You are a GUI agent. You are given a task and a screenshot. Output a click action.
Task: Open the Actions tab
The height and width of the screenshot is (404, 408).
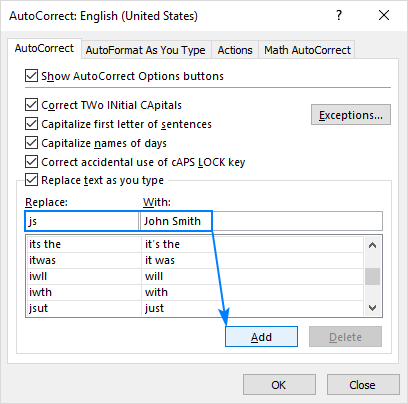[235, 50]
